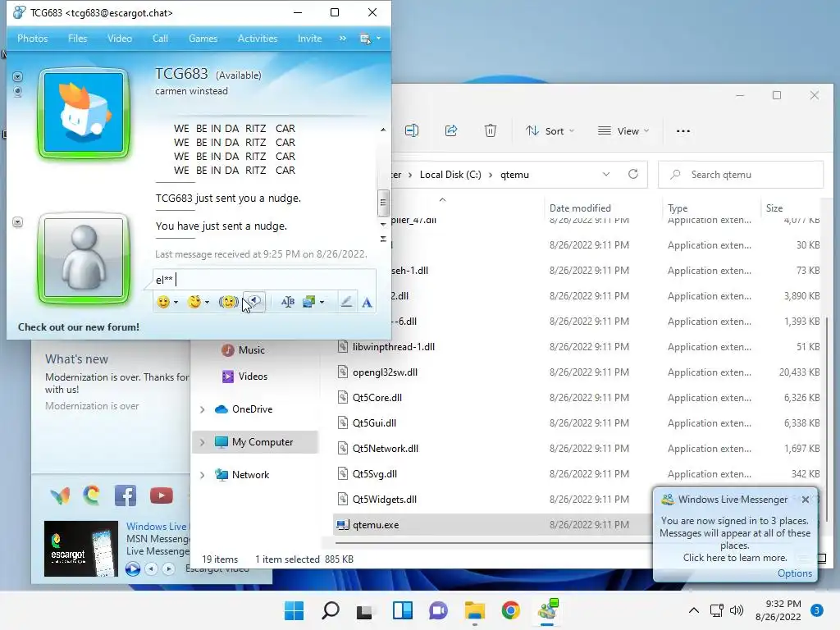Click Video in the chat toolbar
Image resolution: width=840 pixels, height=630 pixels.
pyautogui.click(x=120, y=39)
